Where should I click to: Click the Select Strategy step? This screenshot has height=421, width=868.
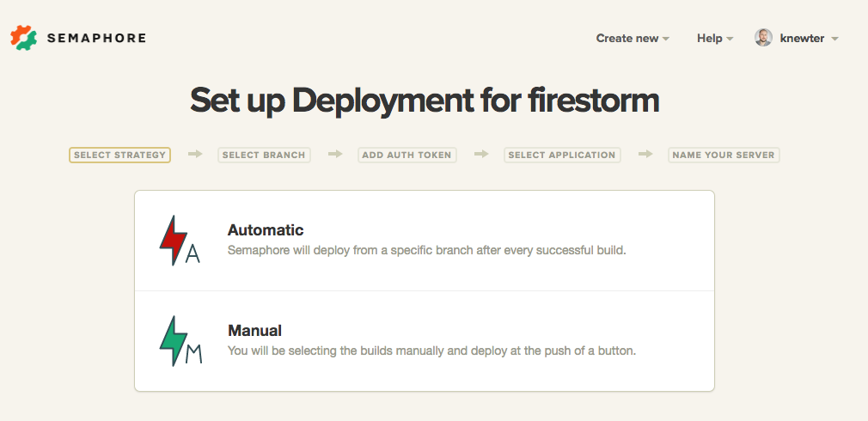(119, 155)
